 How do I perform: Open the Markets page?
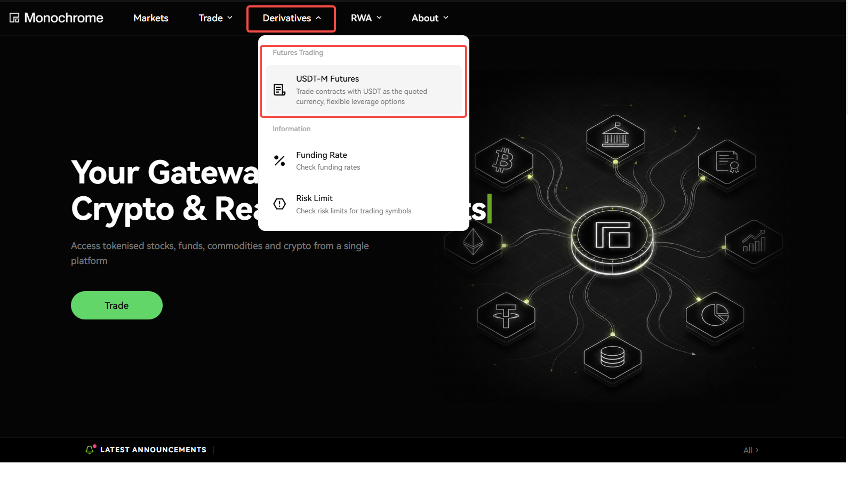151,18
